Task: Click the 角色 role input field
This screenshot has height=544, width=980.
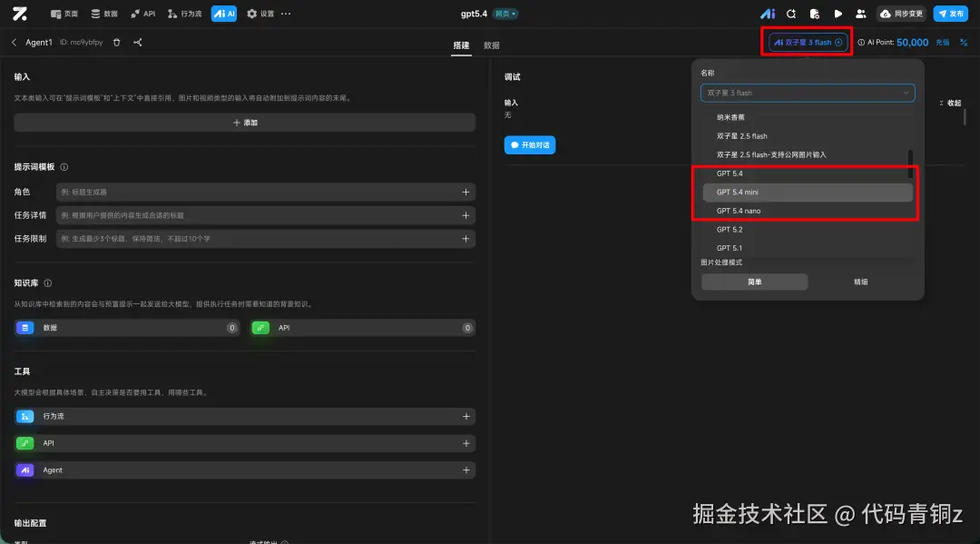Action: coord(266,192)
